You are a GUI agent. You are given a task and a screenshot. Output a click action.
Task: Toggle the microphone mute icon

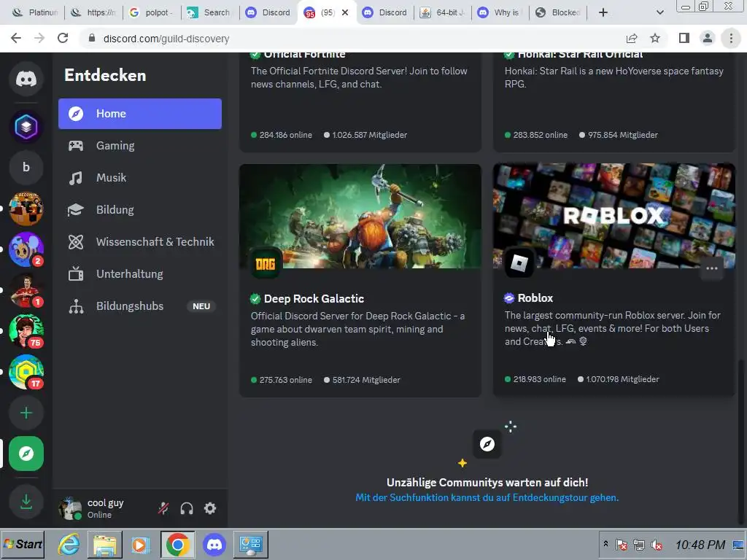[x=163, y=508]
